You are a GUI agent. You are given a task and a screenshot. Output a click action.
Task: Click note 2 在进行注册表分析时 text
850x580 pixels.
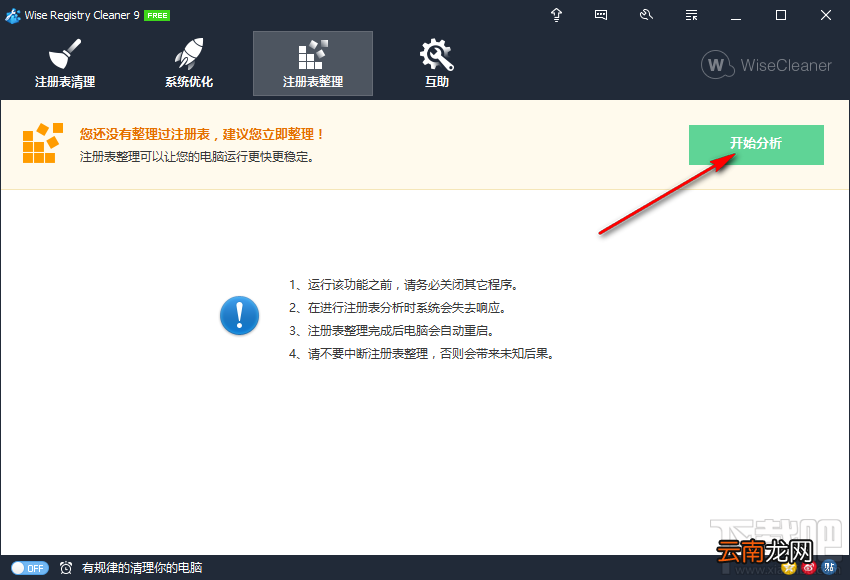pos(398,308)
